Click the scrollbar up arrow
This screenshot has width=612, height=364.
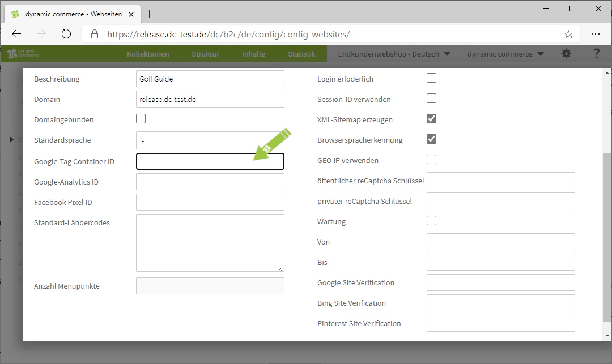(607, 73)
